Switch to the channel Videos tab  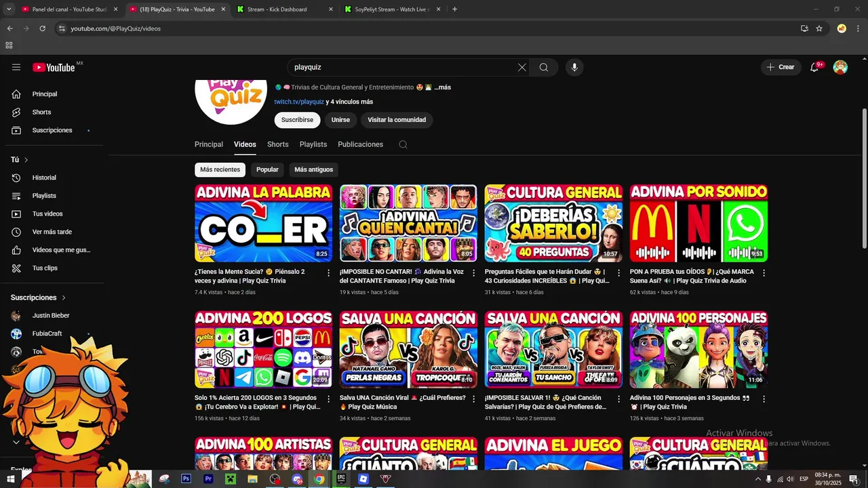245,144
